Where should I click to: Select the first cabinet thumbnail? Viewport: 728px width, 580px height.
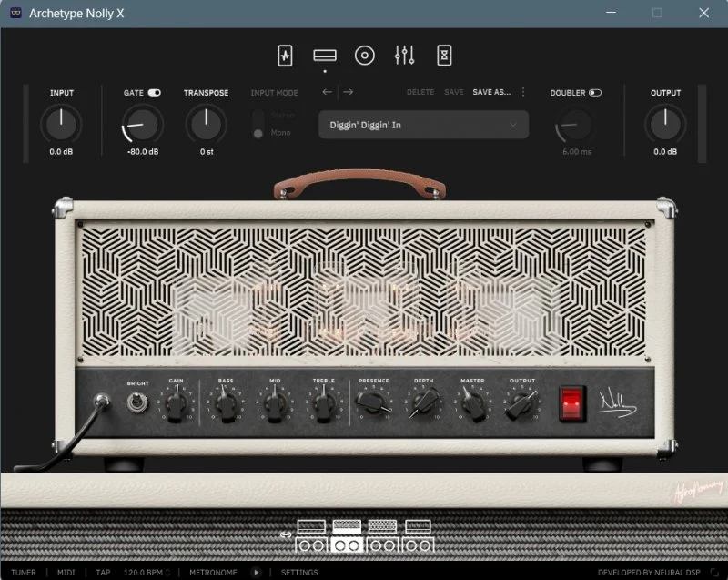pos(311,545)
